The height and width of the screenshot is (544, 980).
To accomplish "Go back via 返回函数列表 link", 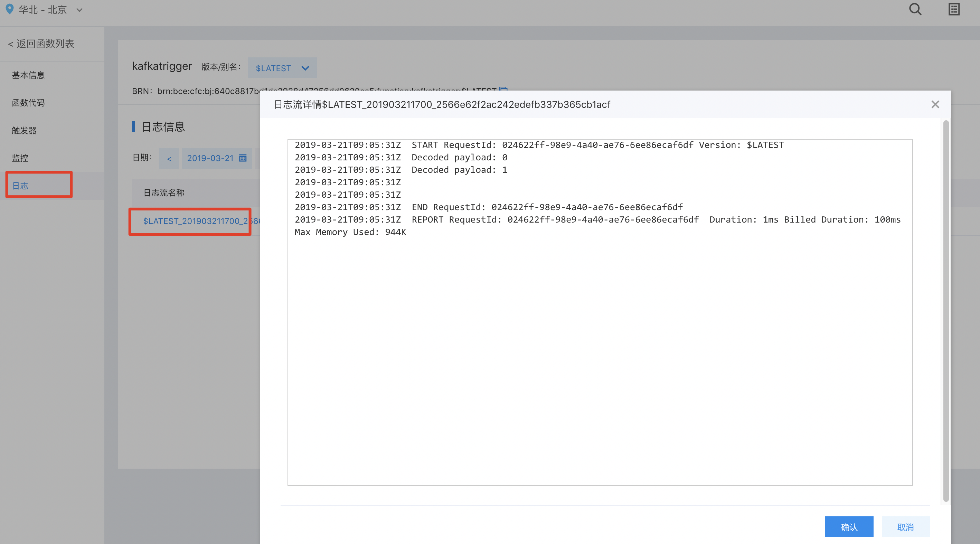I will pyautogui.click(x=41, y=44).
